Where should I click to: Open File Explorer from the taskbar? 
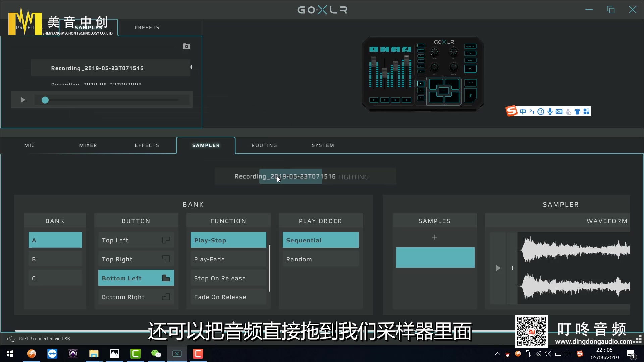click(94, 354)
